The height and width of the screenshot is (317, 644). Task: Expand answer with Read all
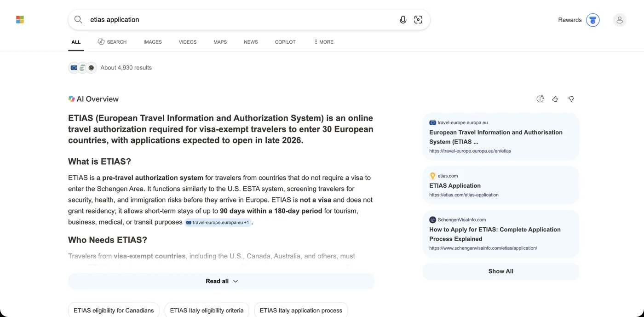221,281
